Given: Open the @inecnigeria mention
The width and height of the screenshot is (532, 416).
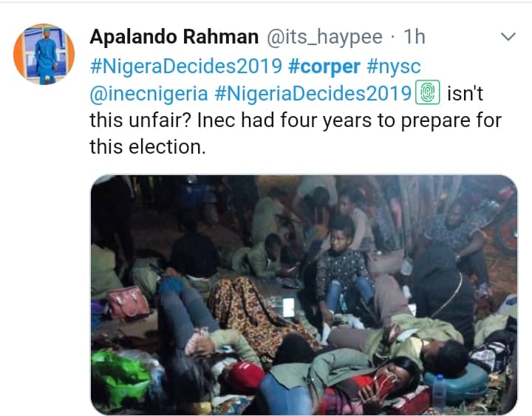Looking at the screenshot, I should coord(148,93).
